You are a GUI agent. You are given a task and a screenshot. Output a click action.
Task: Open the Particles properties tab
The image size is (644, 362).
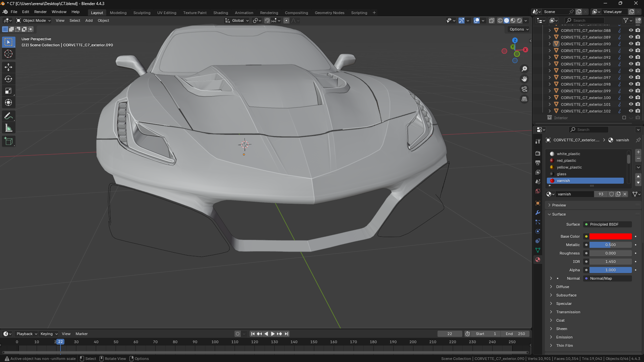(x=538, y=222)
